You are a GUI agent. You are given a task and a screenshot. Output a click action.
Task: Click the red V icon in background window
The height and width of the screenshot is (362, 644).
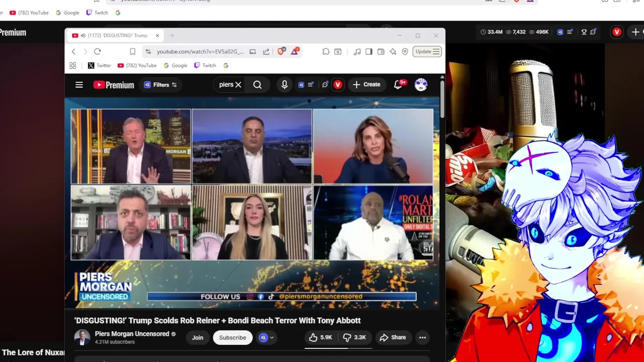(x=617, y=32)
